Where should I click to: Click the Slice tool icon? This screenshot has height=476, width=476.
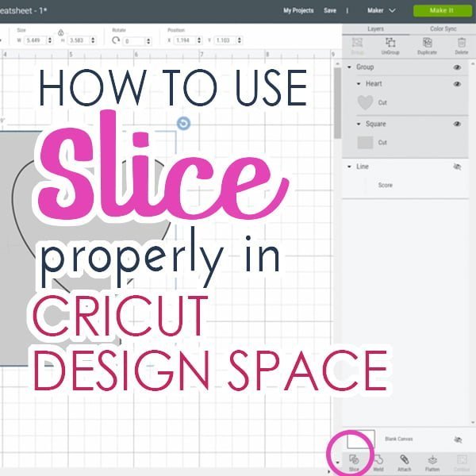tap(354, 459)
